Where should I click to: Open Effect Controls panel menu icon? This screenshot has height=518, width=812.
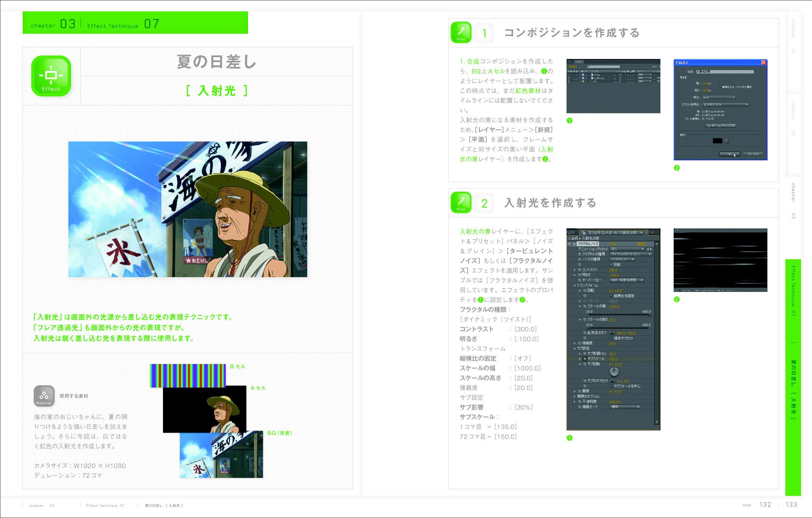(x=652, y=232)
